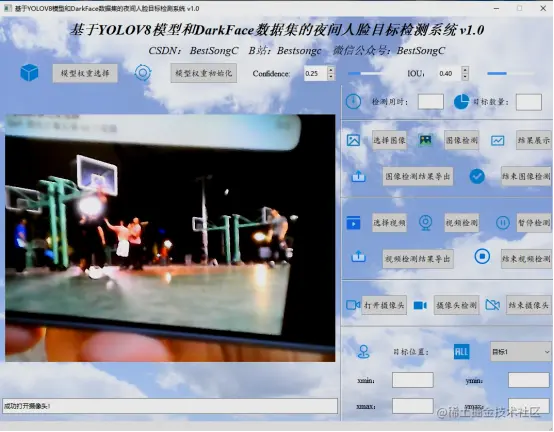Click the blue cube model icon
The width and height of the screenshot is (554, 432).
coord(29,73)
